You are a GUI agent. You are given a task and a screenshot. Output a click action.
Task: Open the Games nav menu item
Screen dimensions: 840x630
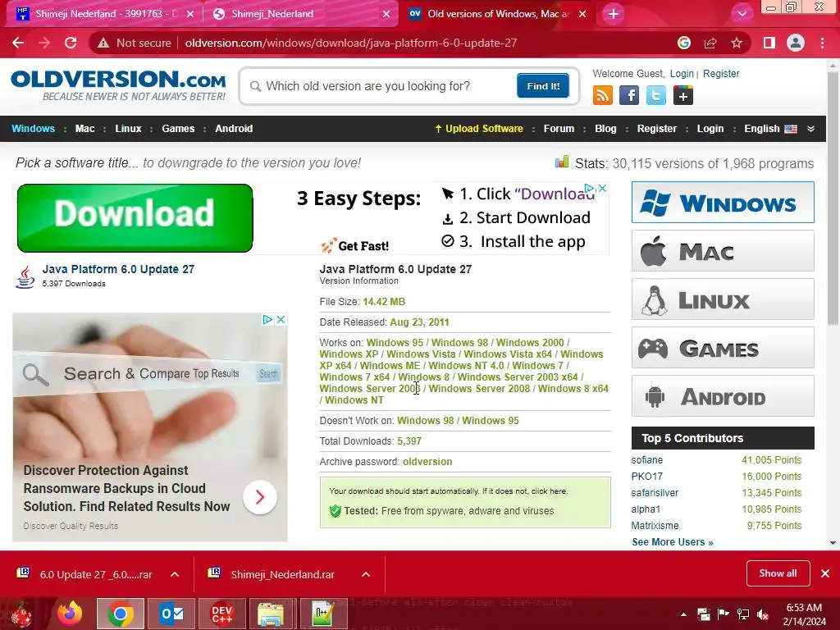point(178,129)
